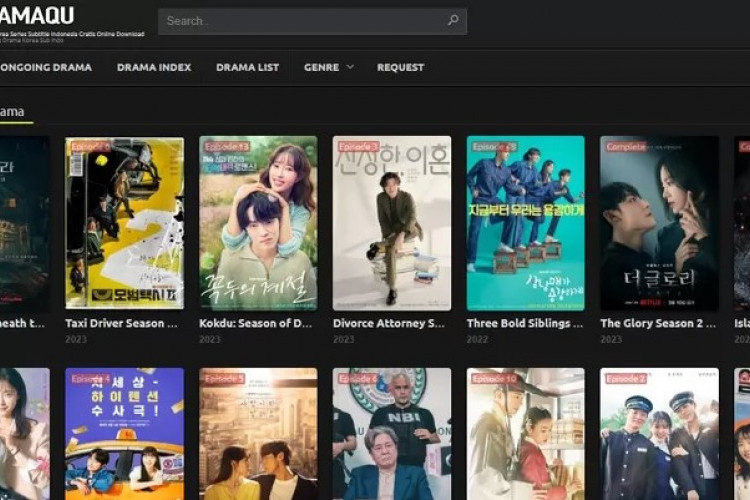Screen dimensions: 750x500
Task: Expand the Genre dropdown chevron
Action: pyautogui.click(x=350, y=67)
